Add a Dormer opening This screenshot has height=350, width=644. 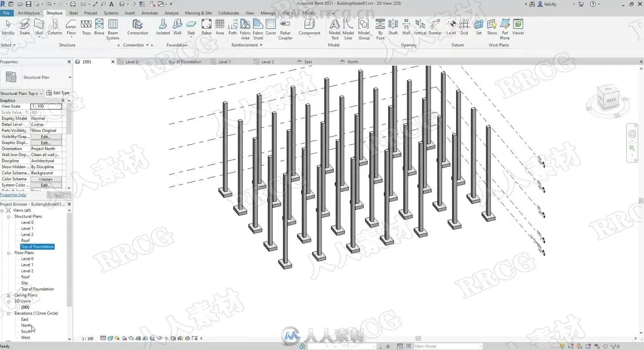(435, 27)
